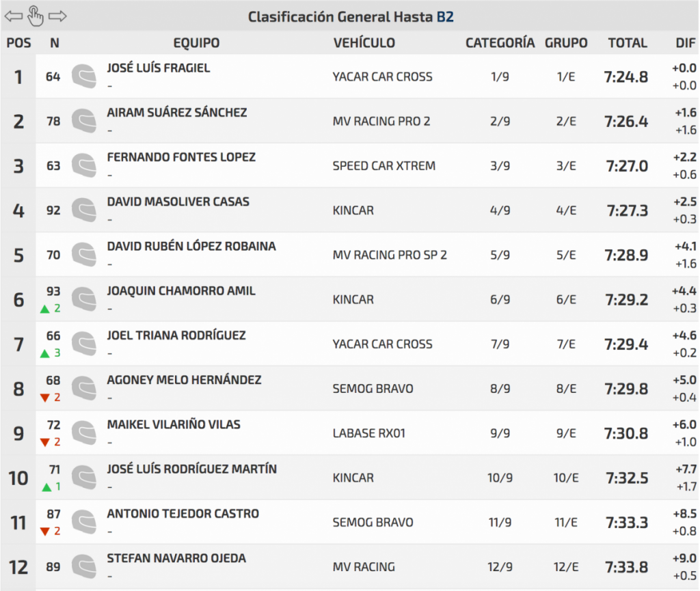Image resolution: width=700 pixels, height=591 pixels.
Task: Open driver Fernando Fontes Lopez
Action: click(181, 157)
